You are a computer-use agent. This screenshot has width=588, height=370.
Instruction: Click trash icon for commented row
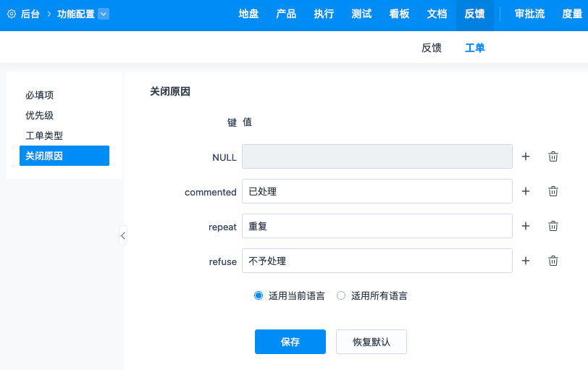pyautogui.click(x=553, y=191)
